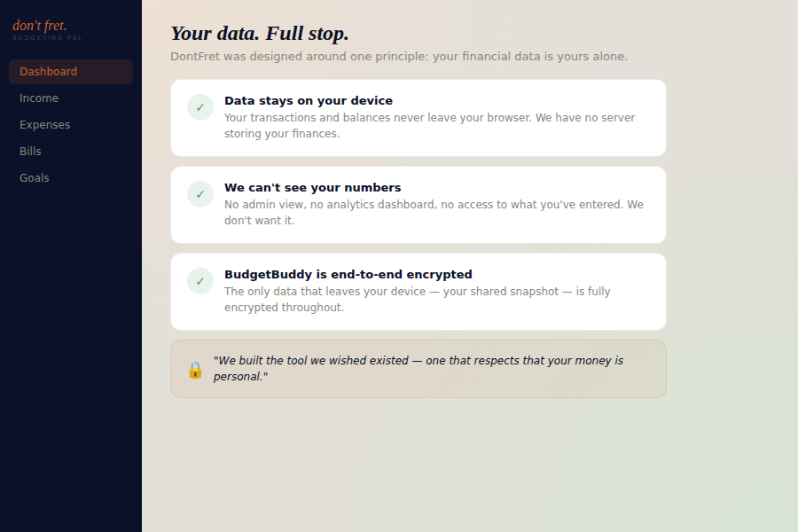This screenshot has width=798, height=532.
Task: Navigate to Bills in the sidebar
Action: [x=31, y=152]
